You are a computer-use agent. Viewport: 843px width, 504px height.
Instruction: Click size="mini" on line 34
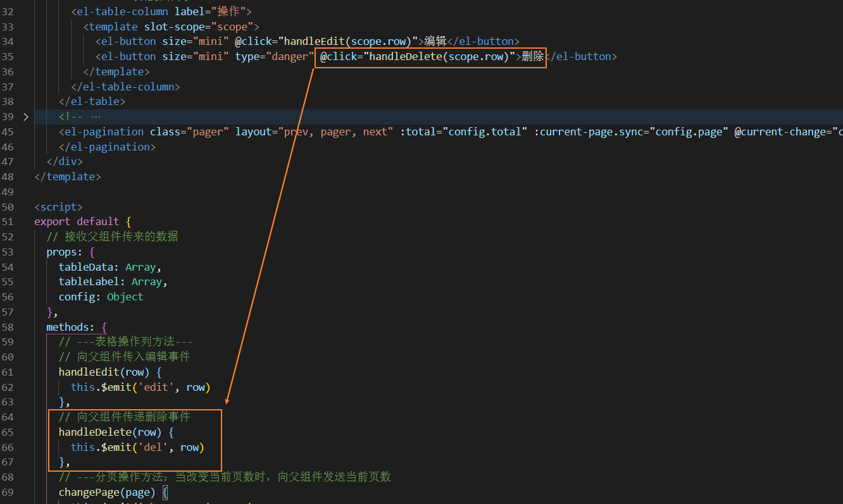pos(196,42)
